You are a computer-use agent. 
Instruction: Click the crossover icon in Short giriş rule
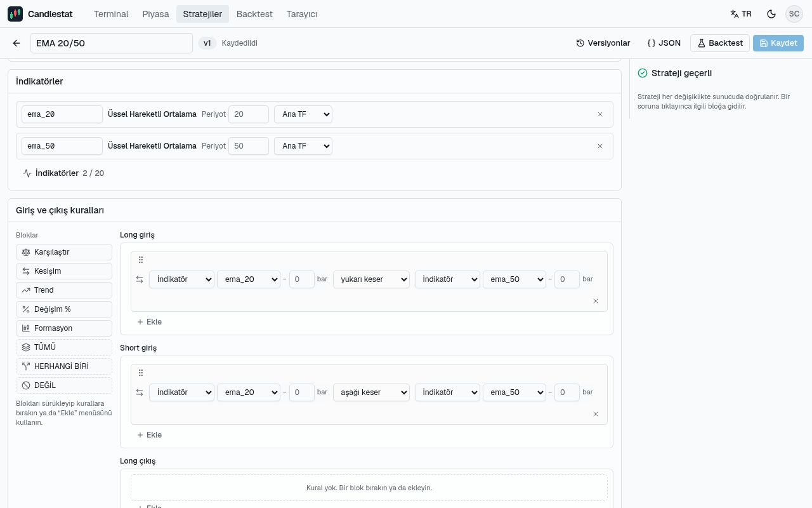(140, 392)
